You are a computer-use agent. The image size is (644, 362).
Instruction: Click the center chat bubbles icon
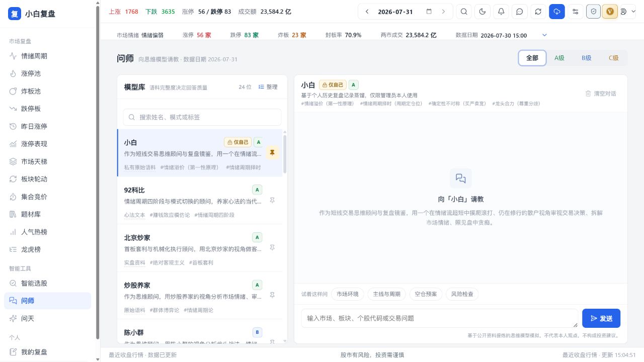click(461, 178)
